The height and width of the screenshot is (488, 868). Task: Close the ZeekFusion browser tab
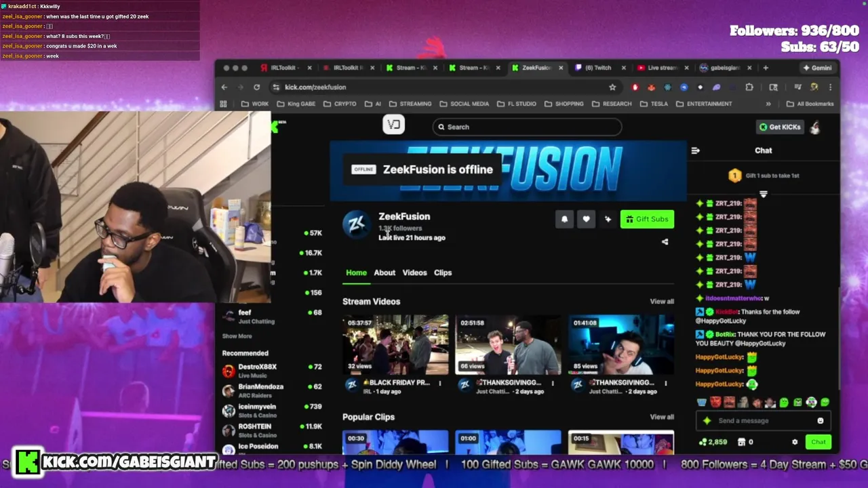[x=561, y=68]
